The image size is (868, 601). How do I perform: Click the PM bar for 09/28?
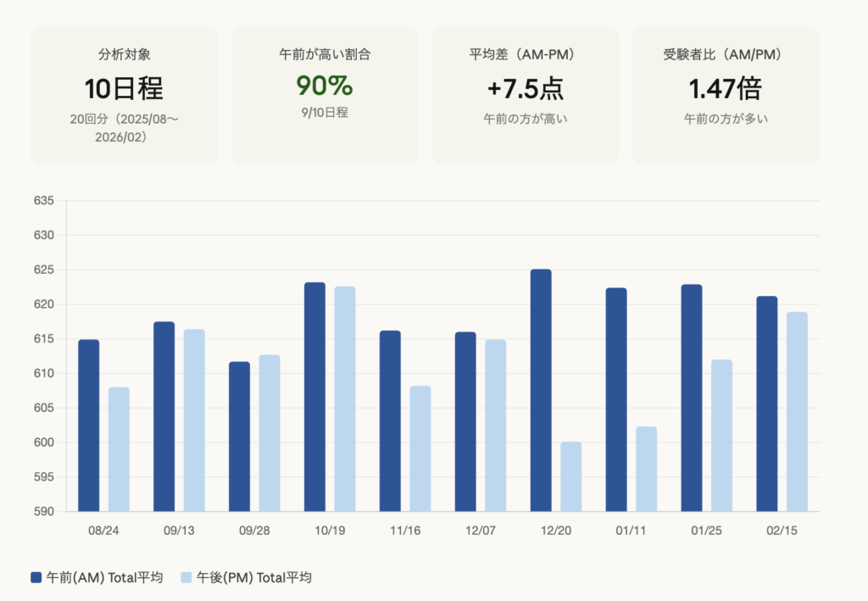[270, 433]
